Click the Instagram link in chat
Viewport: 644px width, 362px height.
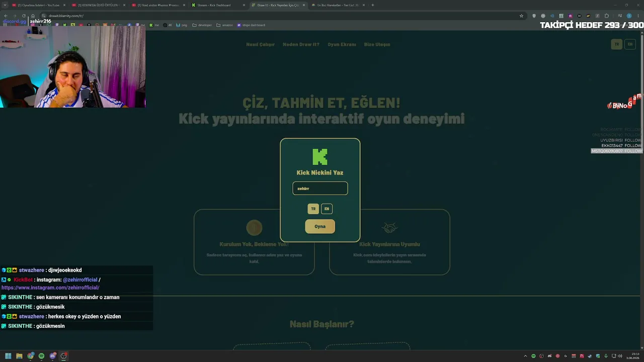click(50, 288)
